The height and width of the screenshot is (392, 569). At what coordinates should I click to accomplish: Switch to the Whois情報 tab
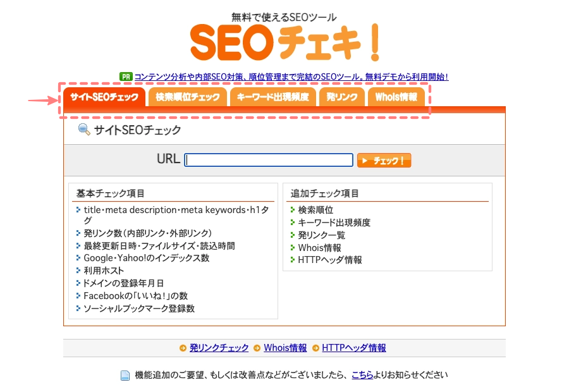click(x=396, y=97)
